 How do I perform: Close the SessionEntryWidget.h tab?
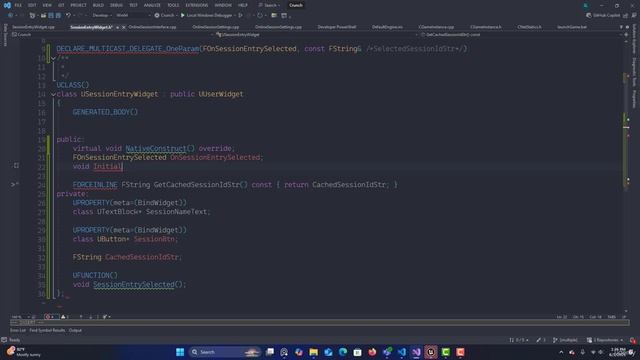click(124, 27)
